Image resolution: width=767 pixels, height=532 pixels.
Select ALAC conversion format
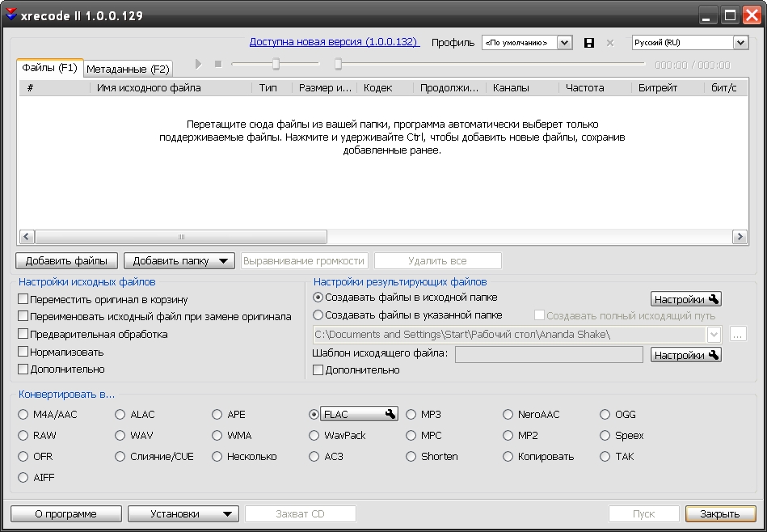[x=120, y=415]
